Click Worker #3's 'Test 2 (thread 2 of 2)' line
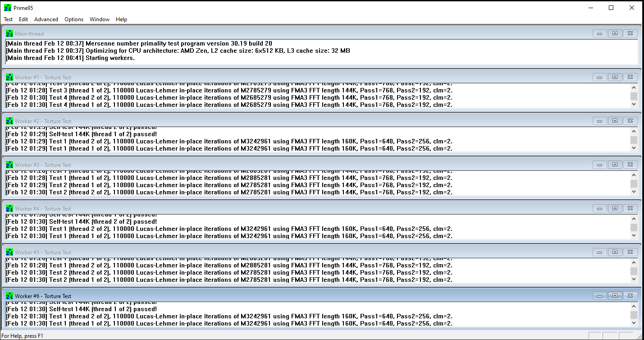This screenshot has height=340, width=644. click(x=229, y=192)
